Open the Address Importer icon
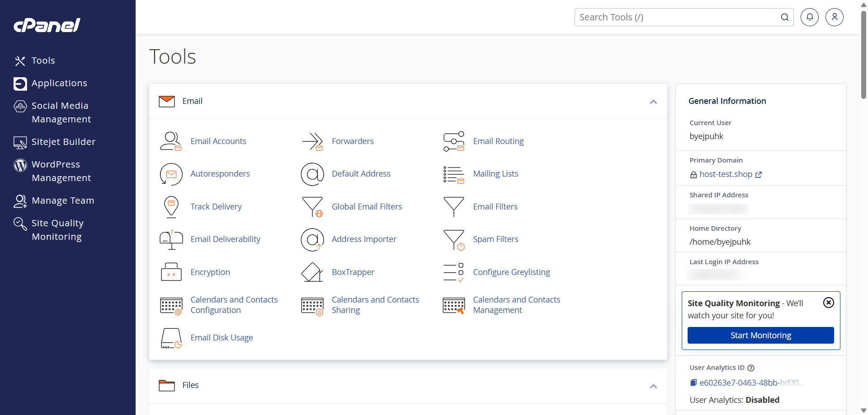 [312, 239]
